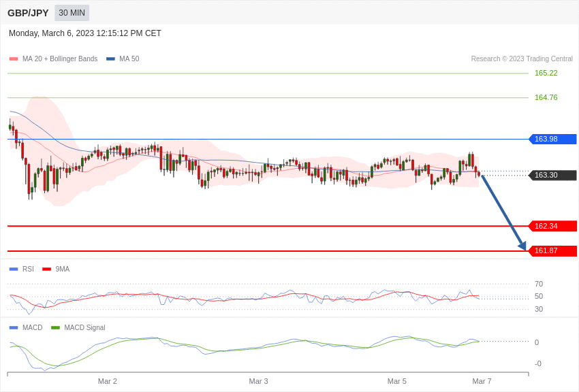Click the Mar 2 date axis label
579x392 pixels.
coord(108,381)
